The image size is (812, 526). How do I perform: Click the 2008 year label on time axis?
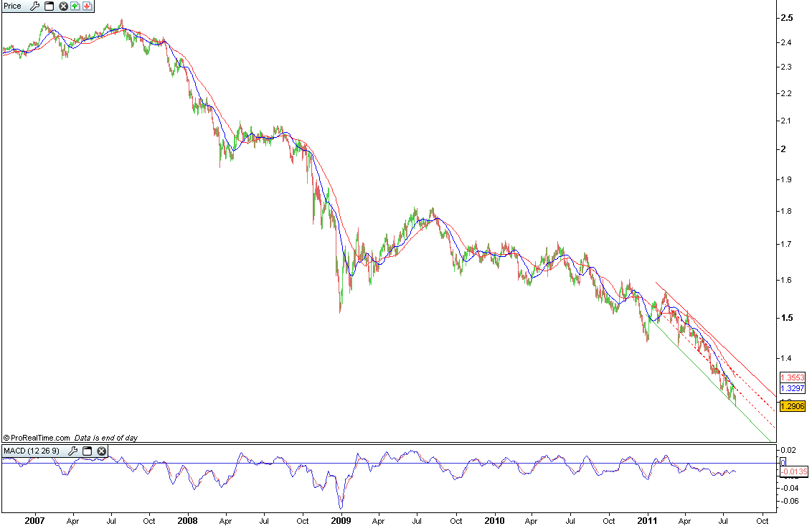point(187,520)
